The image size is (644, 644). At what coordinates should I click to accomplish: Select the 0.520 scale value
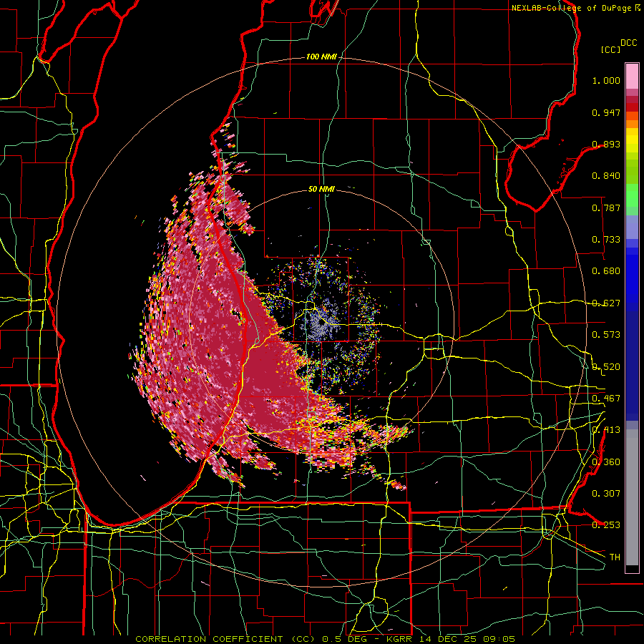[606, 367]
